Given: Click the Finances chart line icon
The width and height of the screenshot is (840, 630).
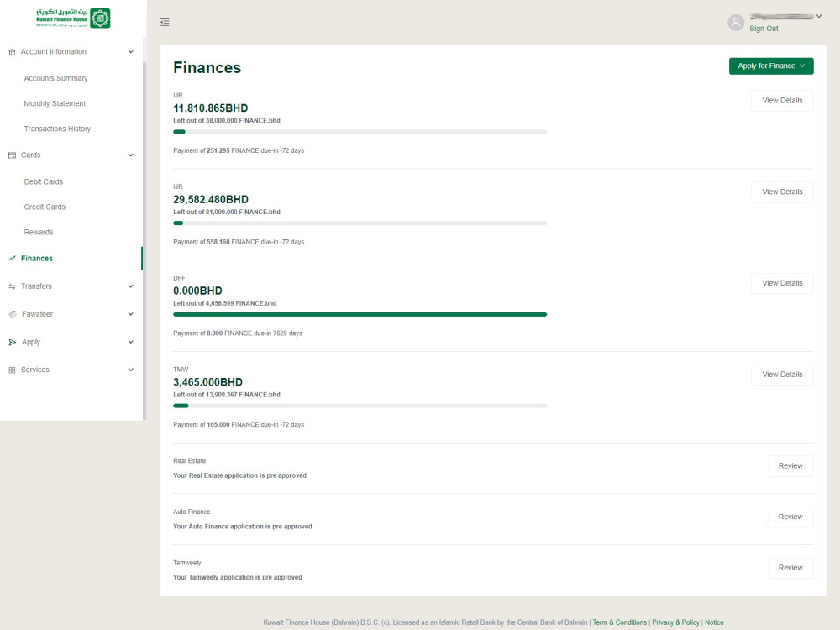Looking at the screenshot, I should tap(12, 258).
